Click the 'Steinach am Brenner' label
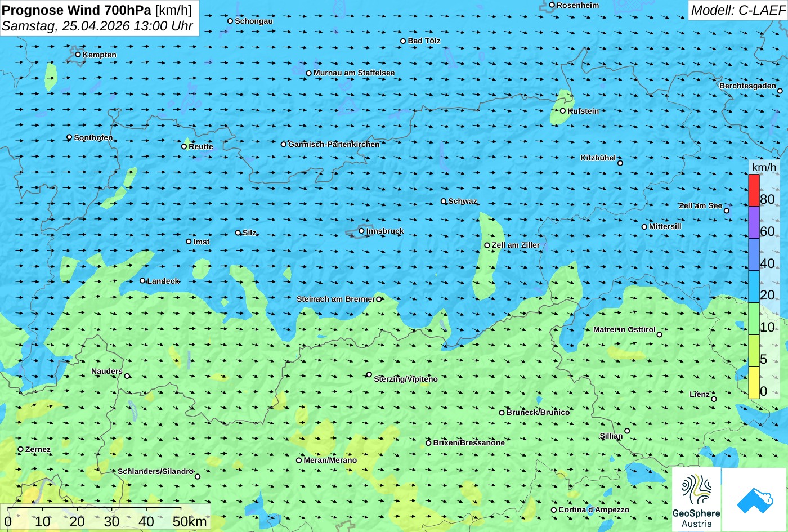This screenshot has width=788, height=532. (x=335, y=299)
